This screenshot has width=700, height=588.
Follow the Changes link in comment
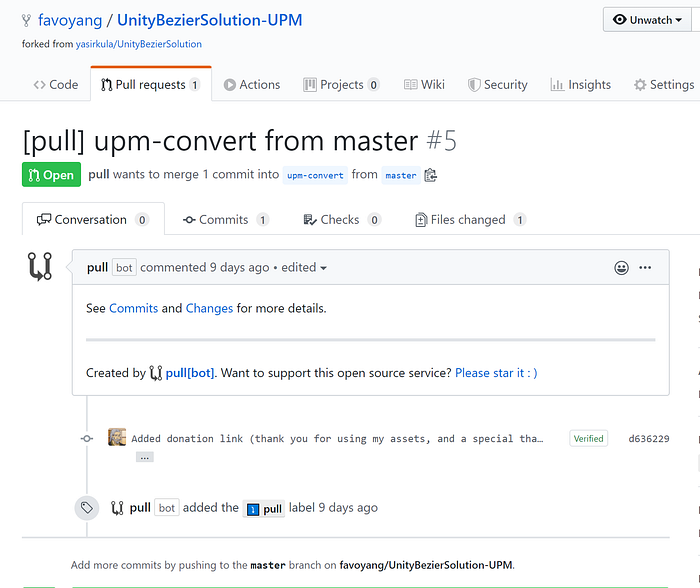pos(209,309)
